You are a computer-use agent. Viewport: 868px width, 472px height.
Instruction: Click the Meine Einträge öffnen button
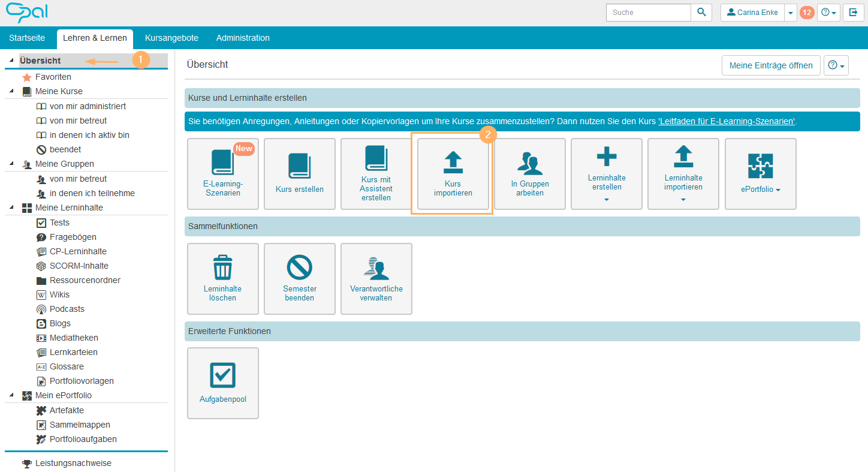point(770,65)
